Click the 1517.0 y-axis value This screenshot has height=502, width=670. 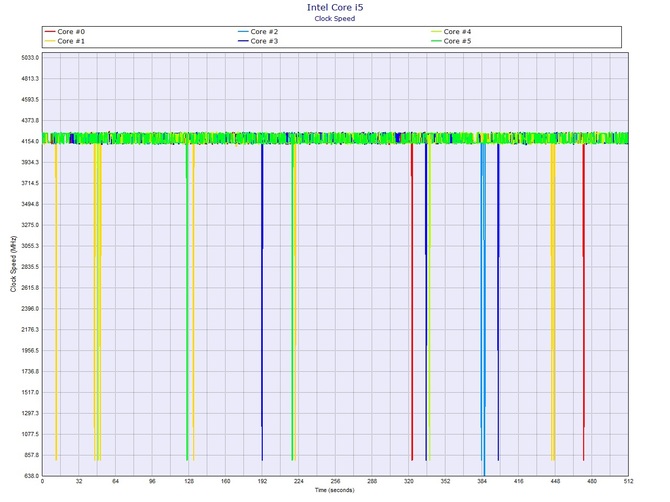[x=30, y=392]
